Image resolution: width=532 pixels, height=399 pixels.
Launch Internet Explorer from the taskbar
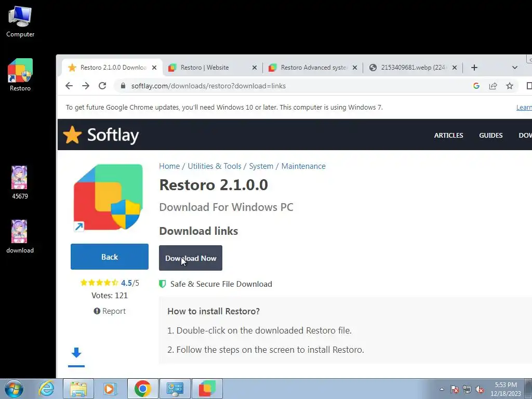46,389
